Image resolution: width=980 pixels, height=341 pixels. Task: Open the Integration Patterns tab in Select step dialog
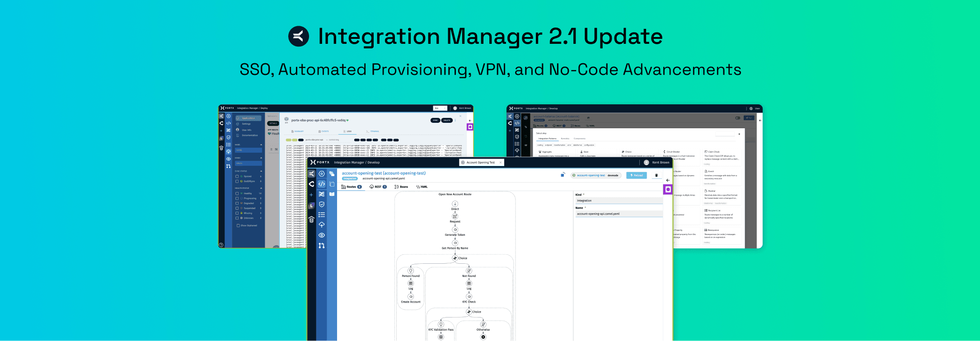pyautogui.click(x=547, y=139)
